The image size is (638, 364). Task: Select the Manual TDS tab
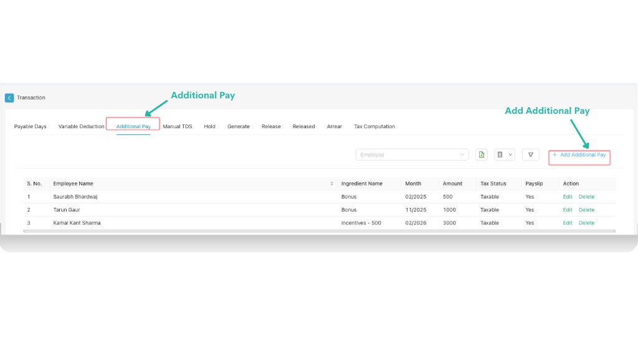(x=178, y=126)
